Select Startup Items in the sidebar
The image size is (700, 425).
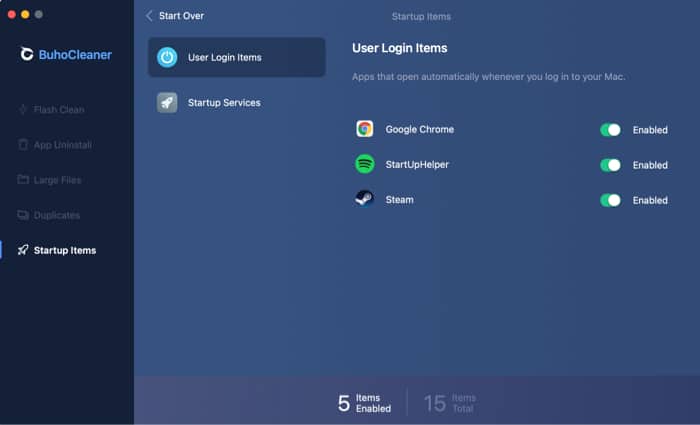point(57,250)
